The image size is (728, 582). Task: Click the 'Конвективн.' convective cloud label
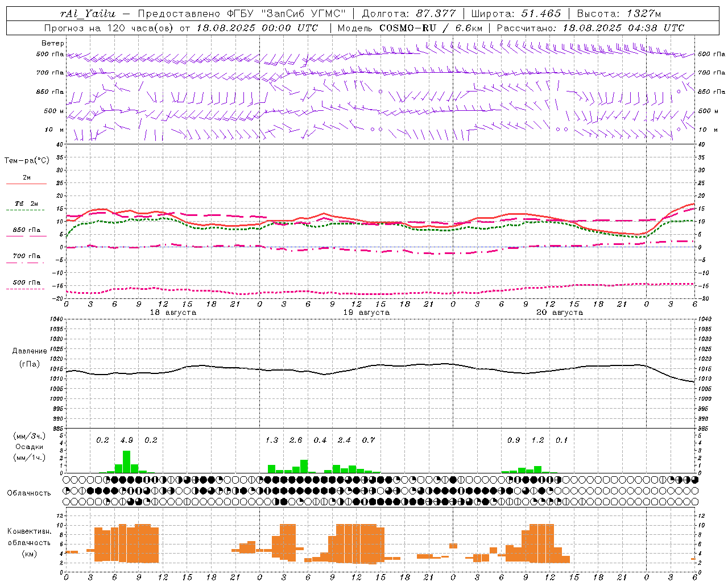pos(29,531)
